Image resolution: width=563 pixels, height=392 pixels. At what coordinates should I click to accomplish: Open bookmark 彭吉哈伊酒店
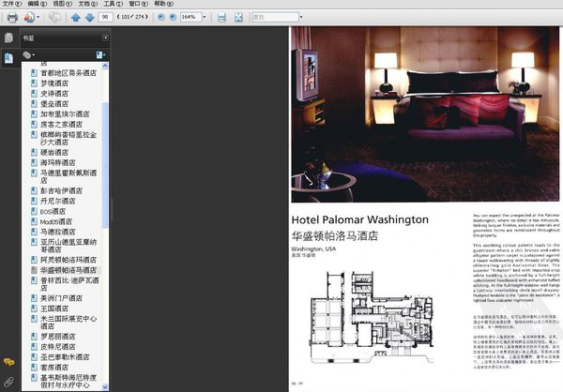(61, 190)
